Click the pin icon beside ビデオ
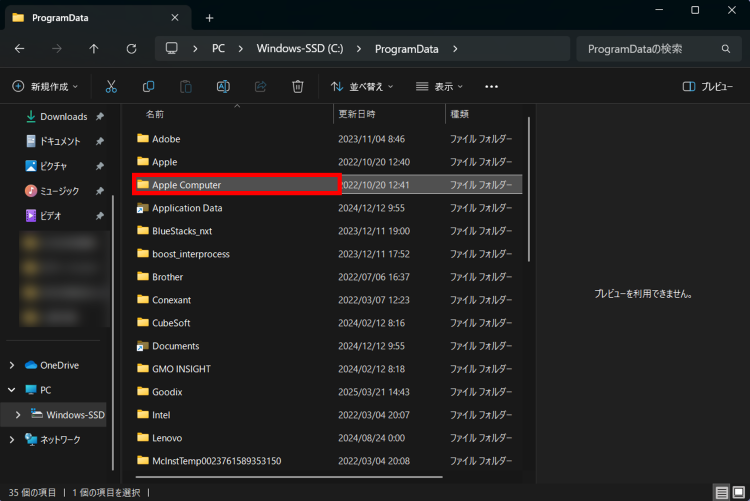The height and width of the screenshot is (501, 750). tap(99, 216)
